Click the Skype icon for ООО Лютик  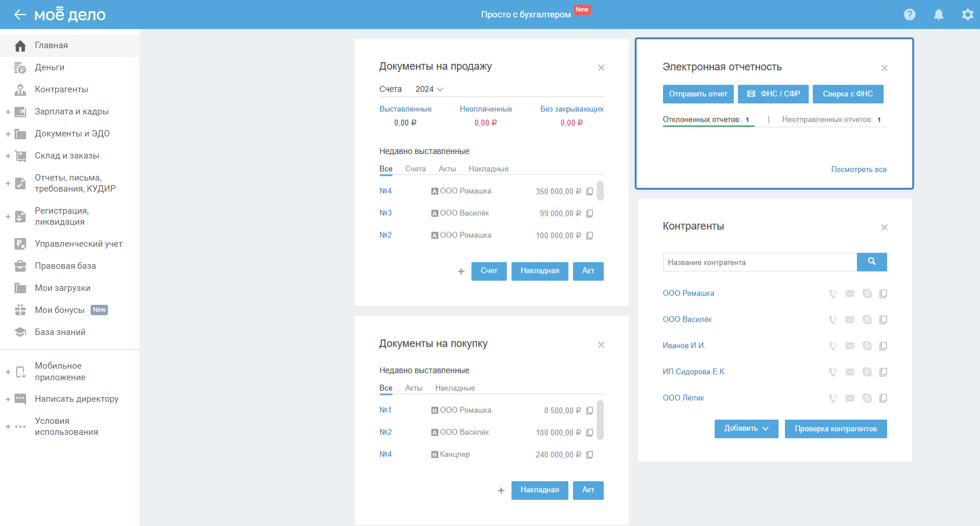pyautogui.click(x=867, y=398)
